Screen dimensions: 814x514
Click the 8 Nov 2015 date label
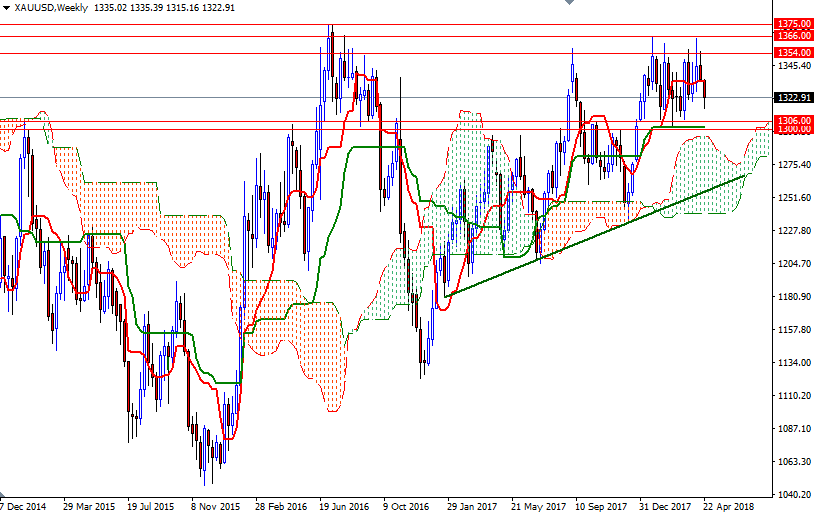tap(215, 506)
